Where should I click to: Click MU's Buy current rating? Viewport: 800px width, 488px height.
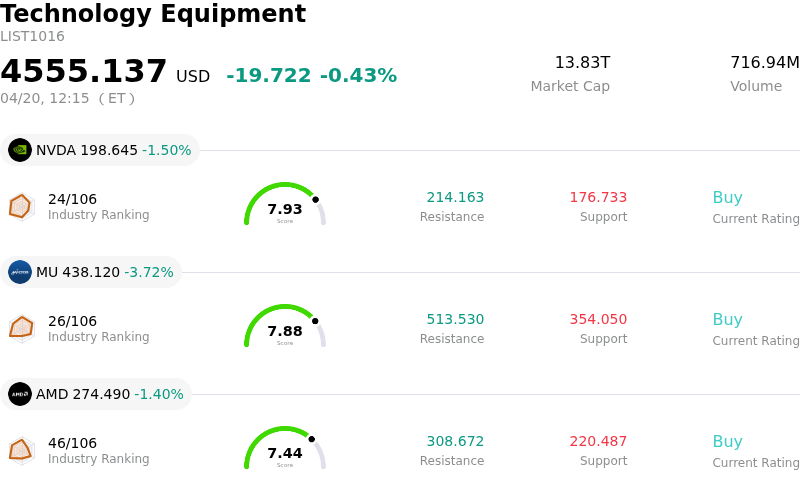pyautogui.click(x=727, y=320)
